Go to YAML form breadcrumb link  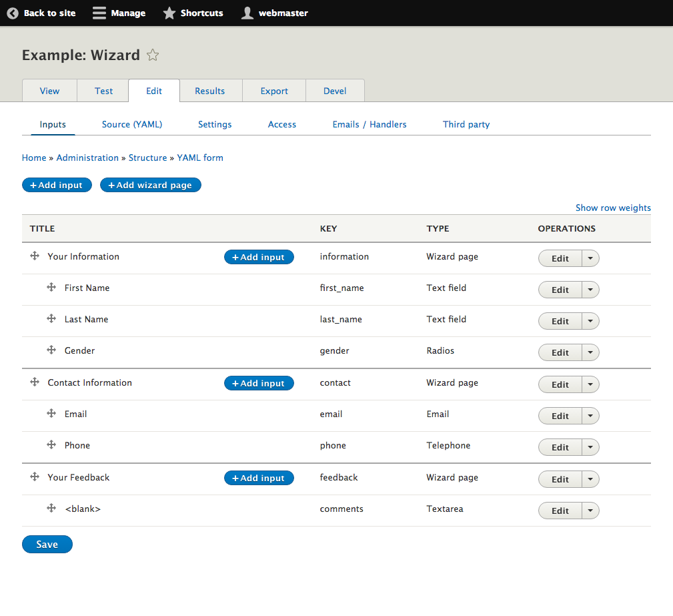(x=200, y=158)
